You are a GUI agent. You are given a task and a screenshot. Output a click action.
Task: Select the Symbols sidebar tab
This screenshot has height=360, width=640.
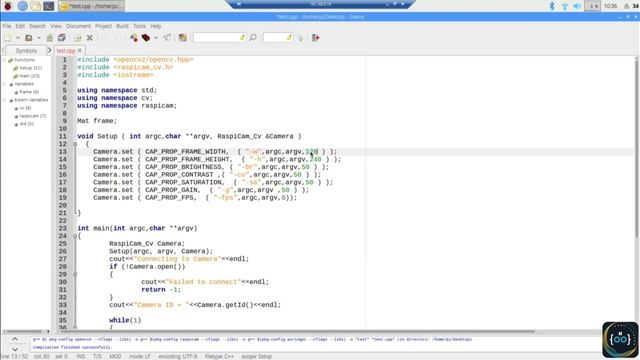[26, 51]
